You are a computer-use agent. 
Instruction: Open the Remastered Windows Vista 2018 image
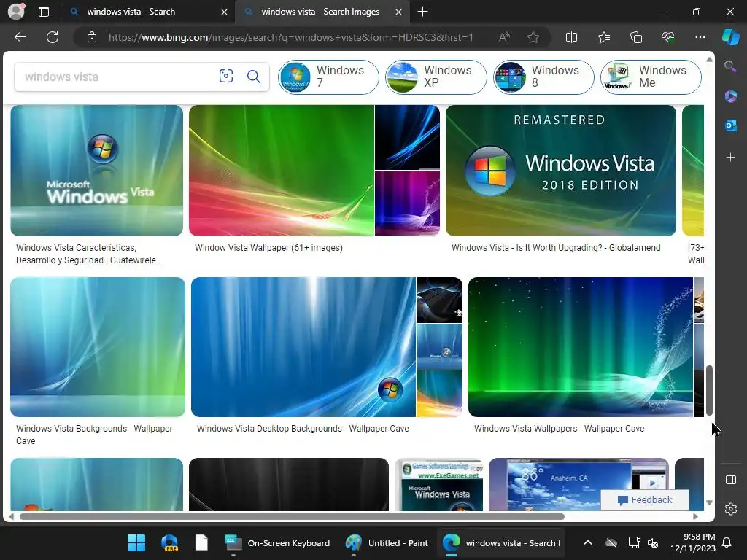click(x=561, y=171)
